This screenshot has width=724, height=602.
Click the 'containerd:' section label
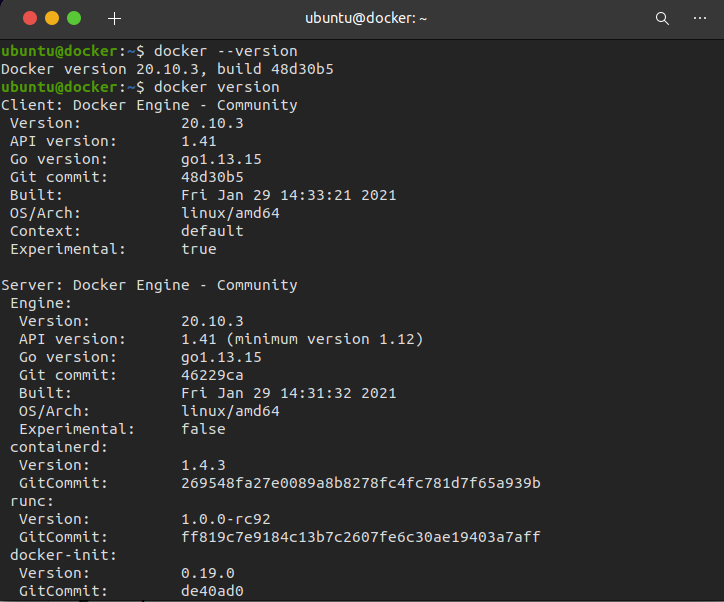tap(59, 447)
